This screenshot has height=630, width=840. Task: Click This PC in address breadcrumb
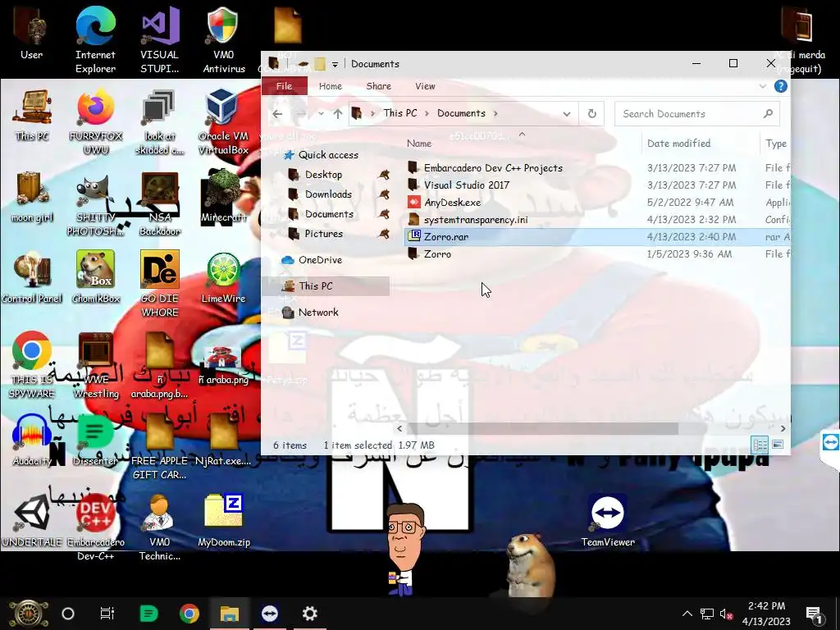[x=400, y=113]
